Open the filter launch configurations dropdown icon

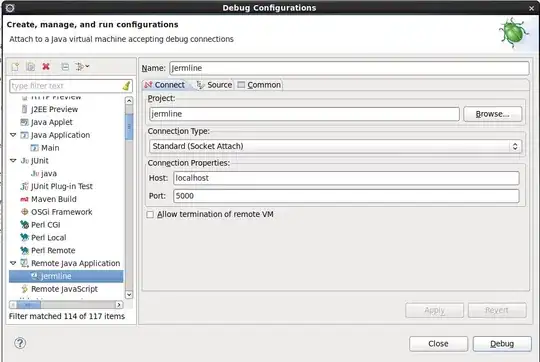pos(82,66)
